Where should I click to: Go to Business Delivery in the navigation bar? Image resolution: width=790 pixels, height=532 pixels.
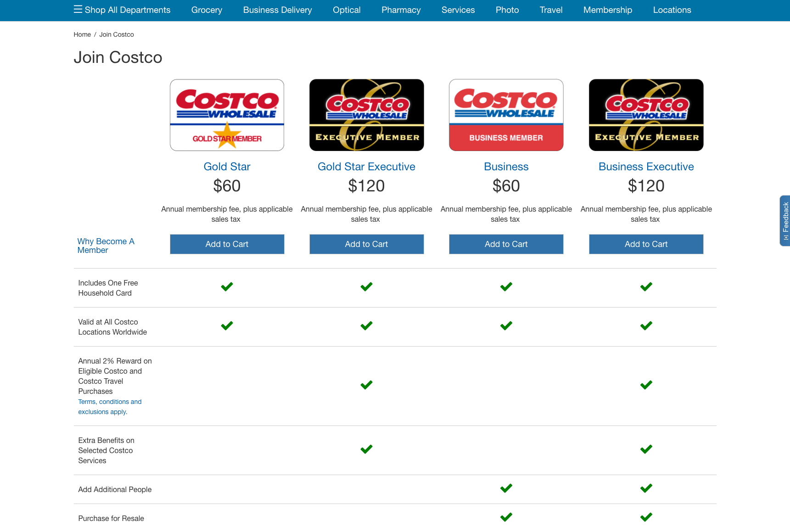point(277,10)
